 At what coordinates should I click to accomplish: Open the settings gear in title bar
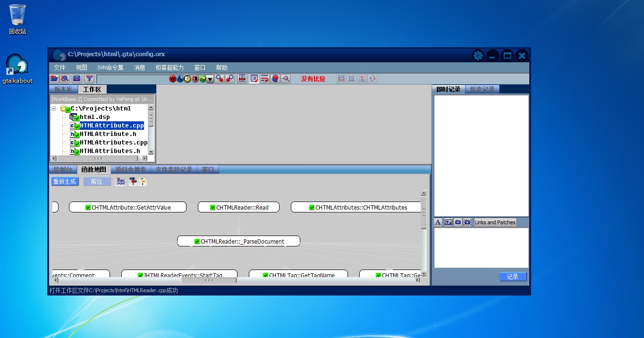click(478, 56)
